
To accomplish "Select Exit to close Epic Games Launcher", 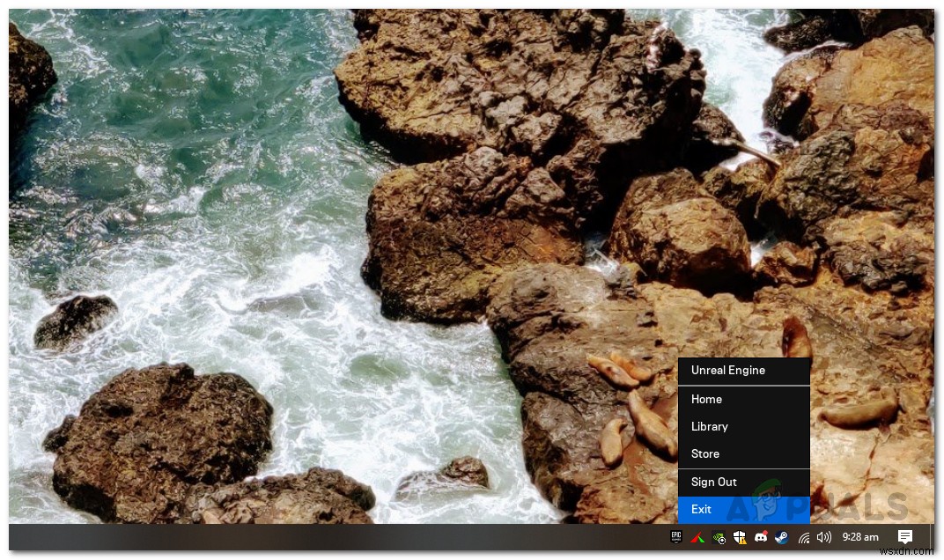I will pyautogui.click(x=744, y=510).
